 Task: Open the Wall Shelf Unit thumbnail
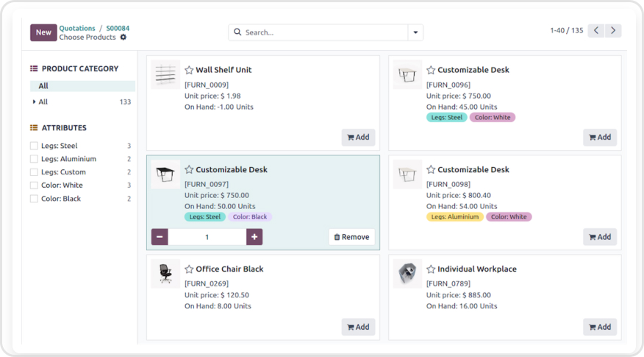click(165, 74)
